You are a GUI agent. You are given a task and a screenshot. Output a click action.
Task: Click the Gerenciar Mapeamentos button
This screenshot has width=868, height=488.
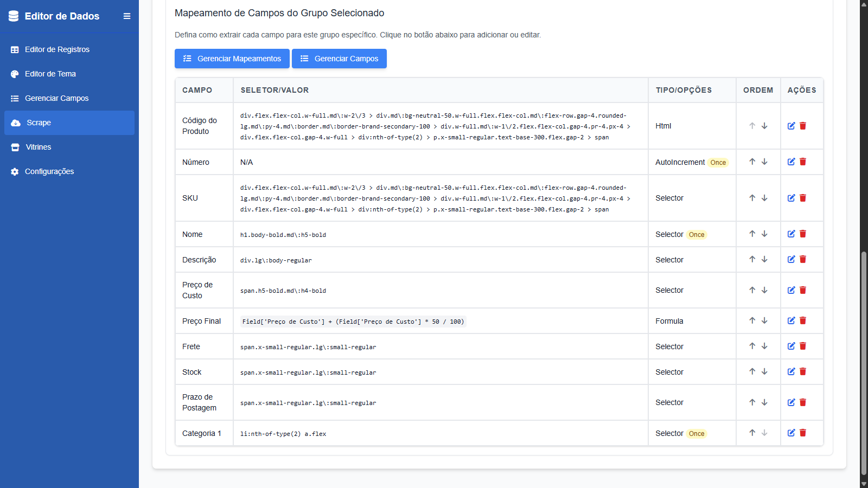[x=232, y=59]
